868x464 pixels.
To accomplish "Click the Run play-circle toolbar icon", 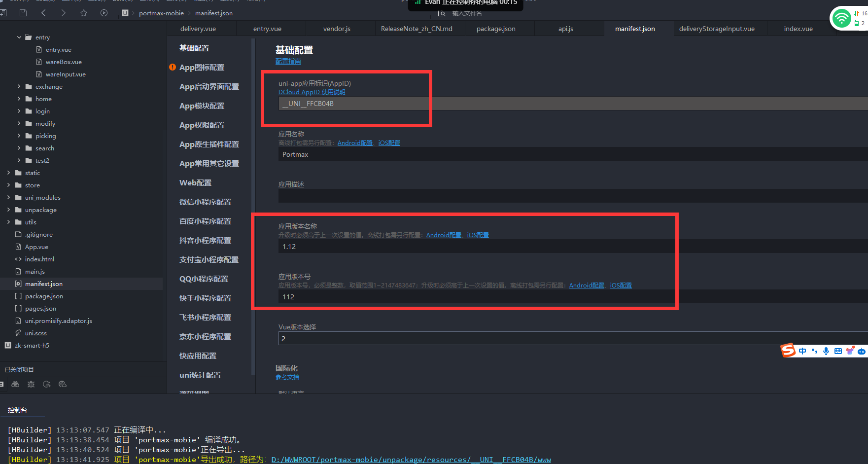I will (x=104, y=13).
